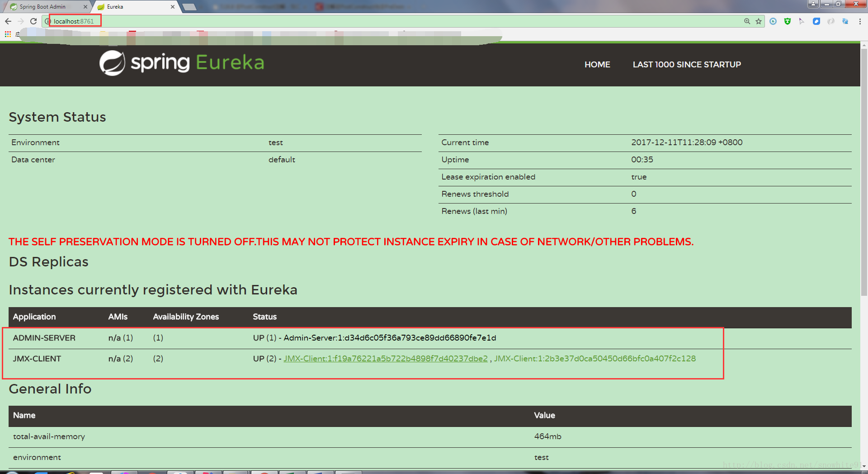Open LAST 1000 SINCE STARTUP
The image size is (868, 474).
[x=687, y=65]
